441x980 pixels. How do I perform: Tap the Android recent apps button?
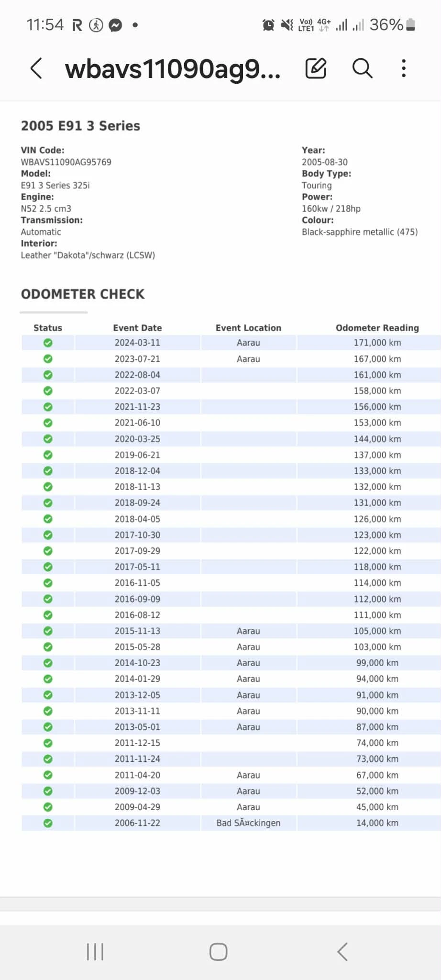pyautogui.click(x=95, y=952)
